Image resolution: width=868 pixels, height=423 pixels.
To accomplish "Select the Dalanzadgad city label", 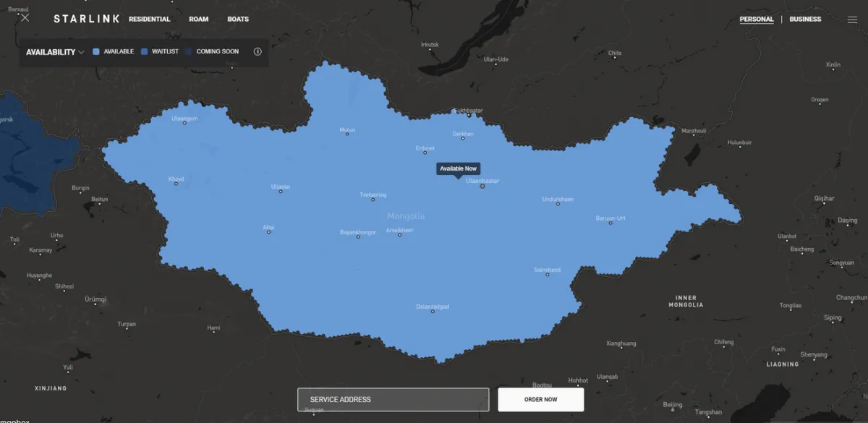I will [433, 307].
